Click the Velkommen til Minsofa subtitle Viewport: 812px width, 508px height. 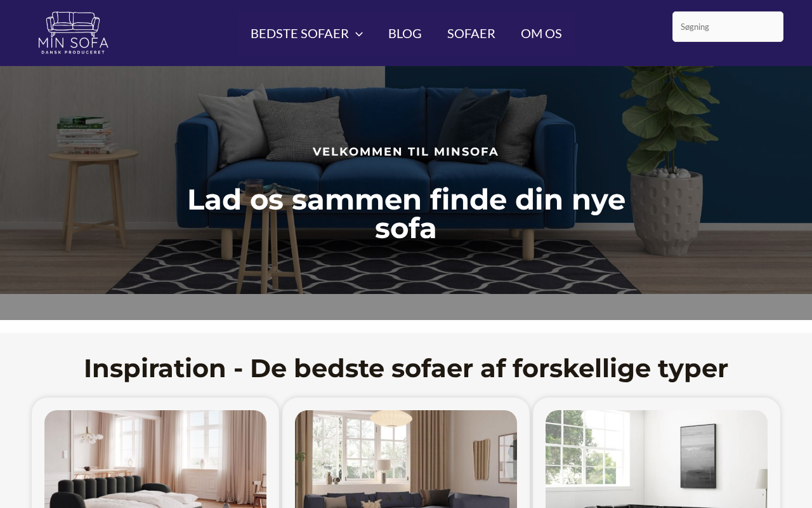click(406, 152)
